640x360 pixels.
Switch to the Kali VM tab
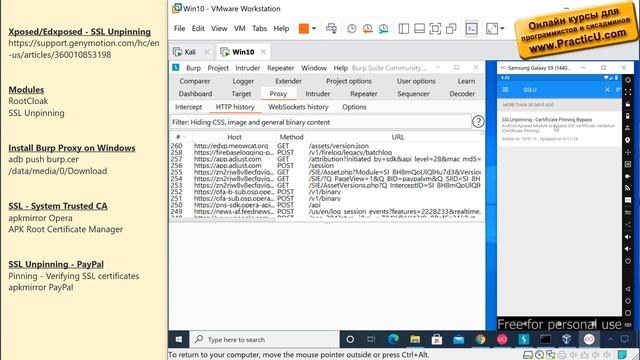pos(190,52)
